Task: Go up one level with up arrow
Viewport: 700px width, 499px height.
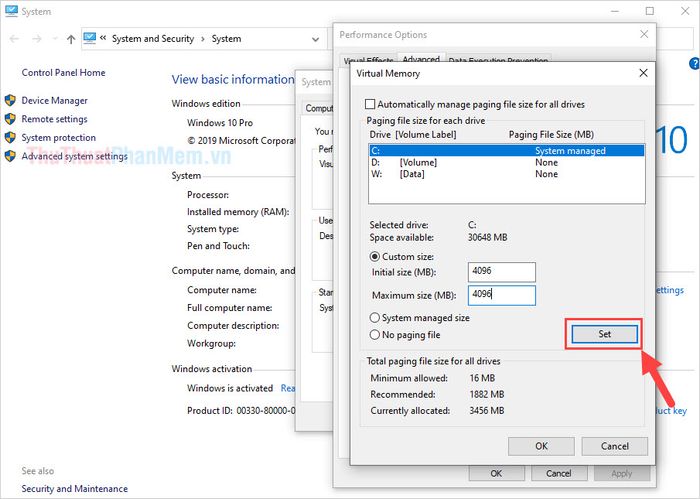Action: [71, 39]
